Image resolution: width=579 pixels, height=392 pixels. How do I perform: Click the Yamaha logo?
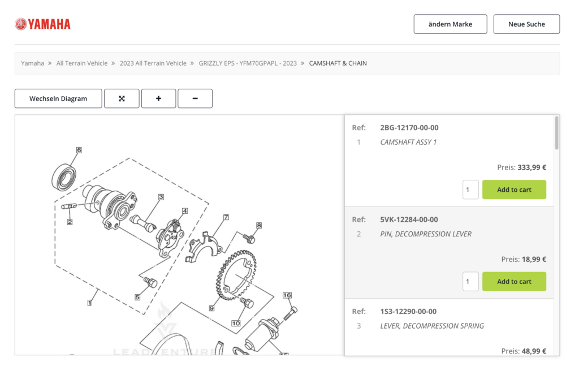click(x=43, y=24)
